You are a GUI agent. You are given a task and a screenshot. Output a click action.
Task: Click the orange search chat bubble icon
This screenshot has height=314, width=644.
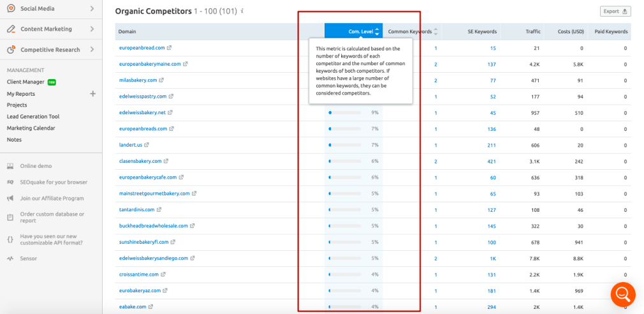click(623, 294)
